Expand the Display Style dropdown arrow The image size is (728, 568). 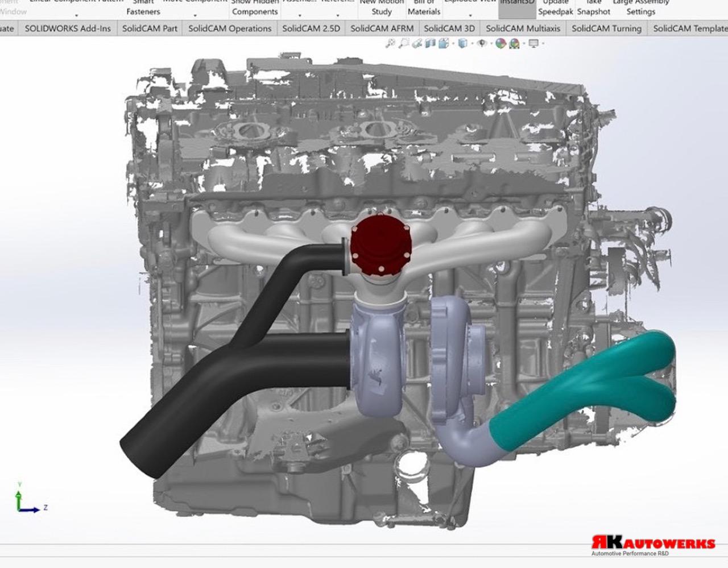tap(472, 44)
